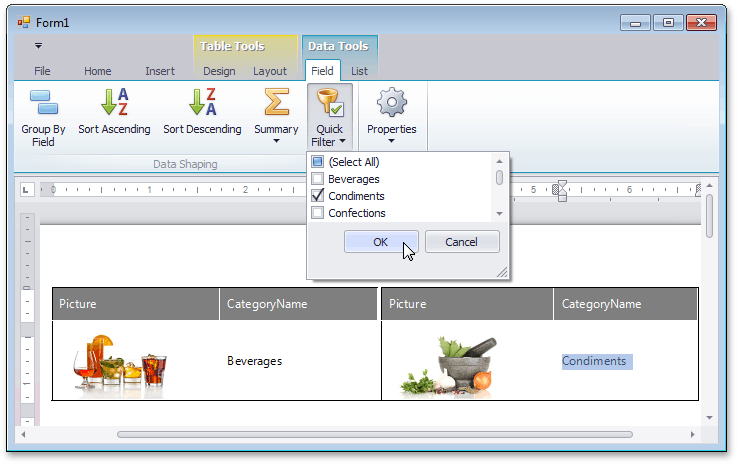Click the highlighted Condiments cell text
The image size is (737, 464).
(594, 361)
